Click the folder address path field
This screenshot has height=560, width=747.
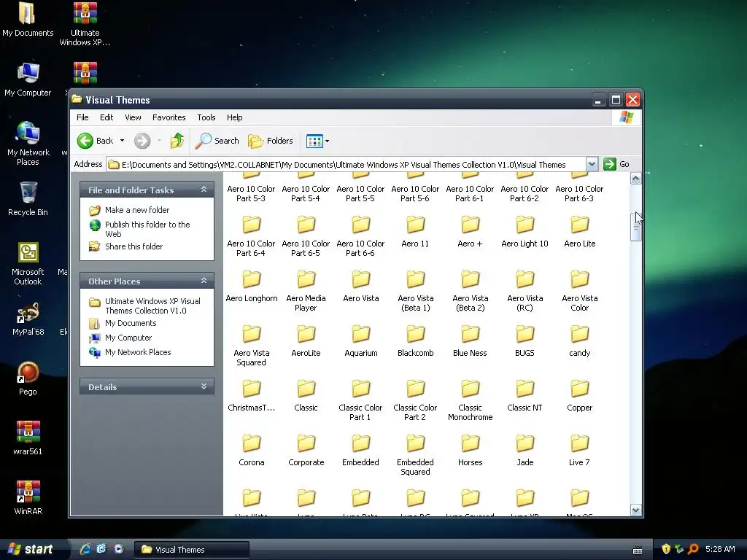pyautogui.click(x=347, y=164)
